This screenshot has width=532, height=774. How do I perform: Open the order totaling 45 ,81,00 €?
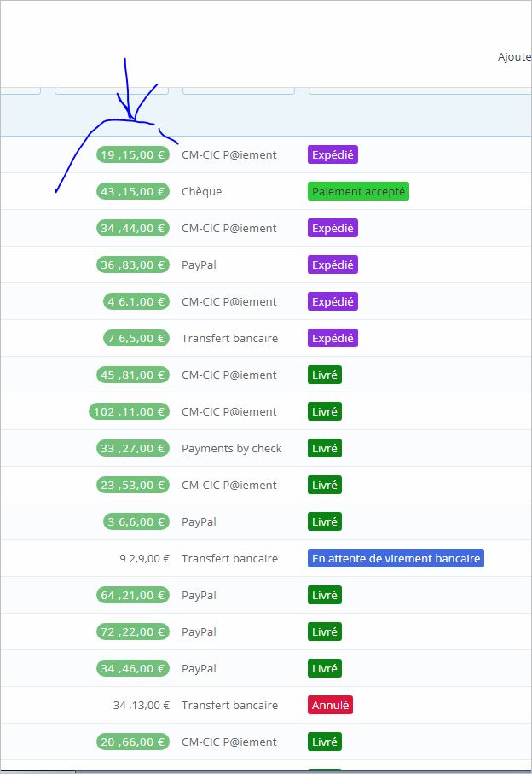coord(133,375)
